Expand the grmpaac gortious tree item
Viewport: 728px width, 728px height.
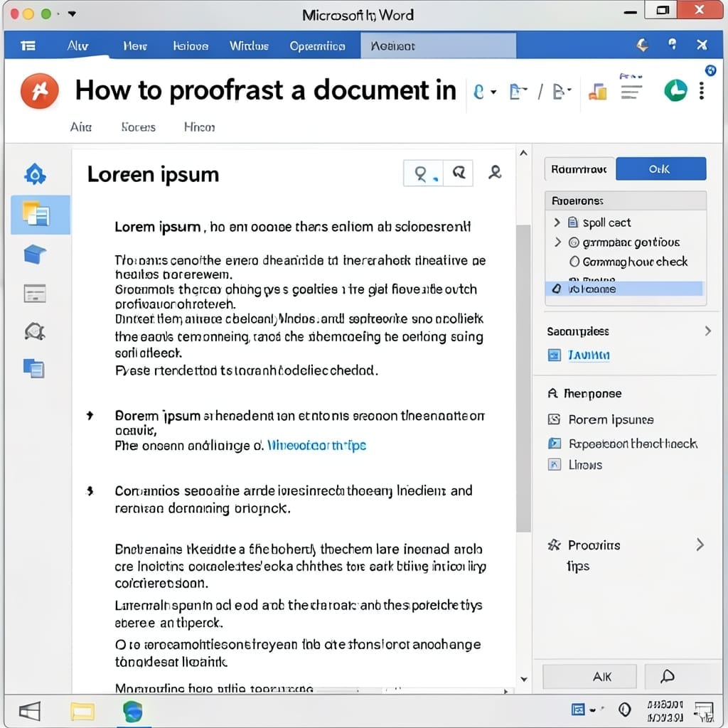[557, 242]
